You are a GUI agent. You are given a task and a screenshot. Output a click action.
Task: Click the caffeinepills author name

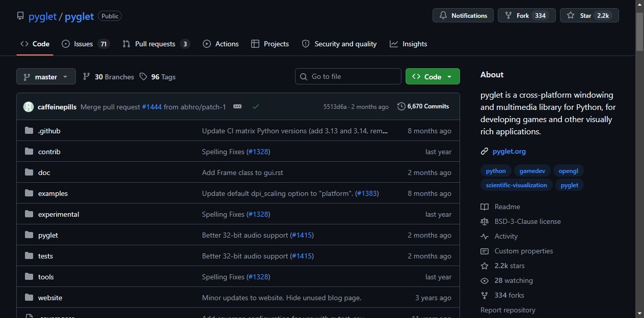coord(57,107)
